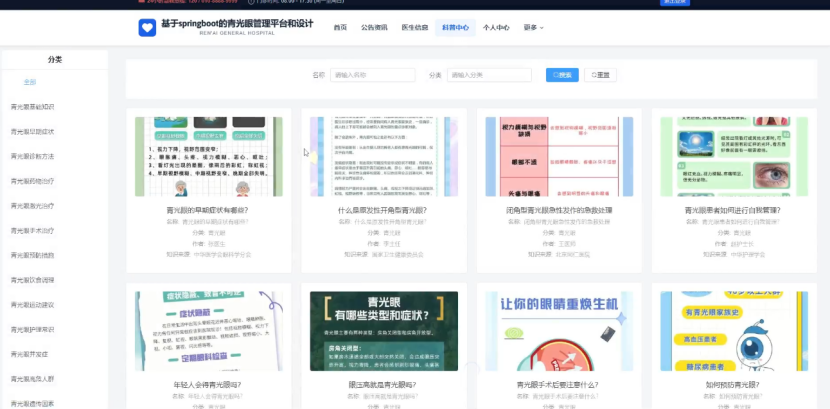Screen dimensions: 830x409
Task: Click the title 什么是原发性开角型青光眼?
Action: point(383,210)
